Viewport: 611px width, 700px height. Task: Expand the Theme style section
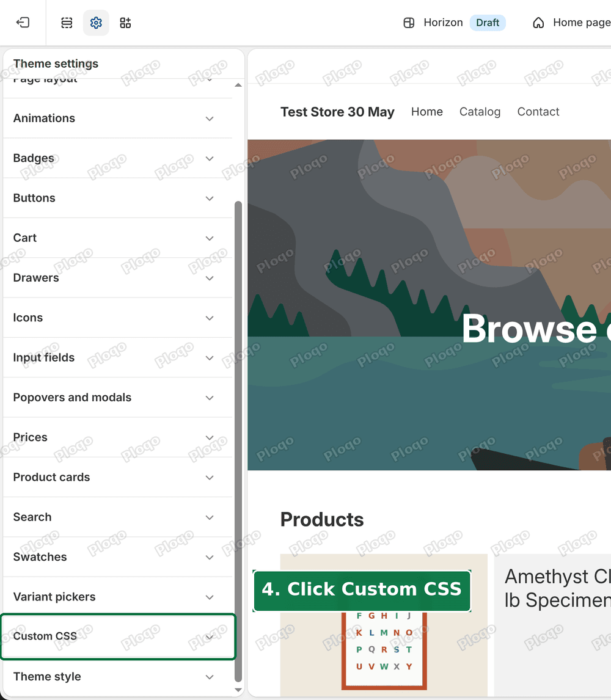click(x=117, y=676)
